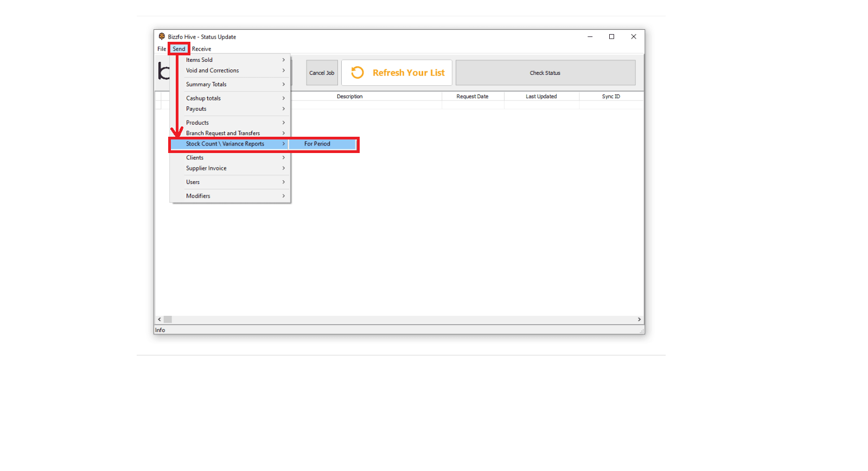Click the Check Status button
This screenshot has height=471, width=868.
[x=545, y=73]
